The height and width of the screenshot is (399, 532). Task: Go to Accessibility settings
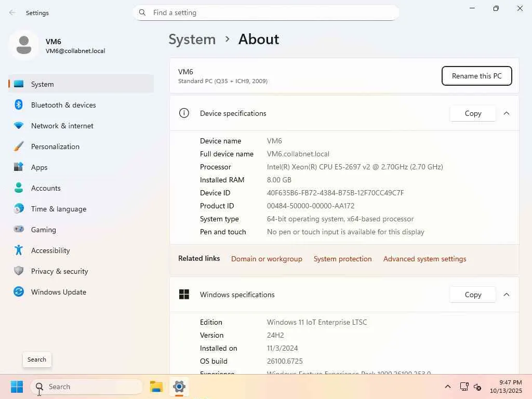pos(81,250)
